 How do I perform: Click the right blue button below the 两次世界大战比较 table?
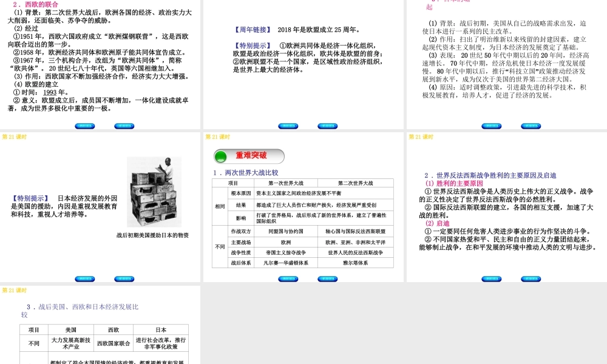coord(328,279)
